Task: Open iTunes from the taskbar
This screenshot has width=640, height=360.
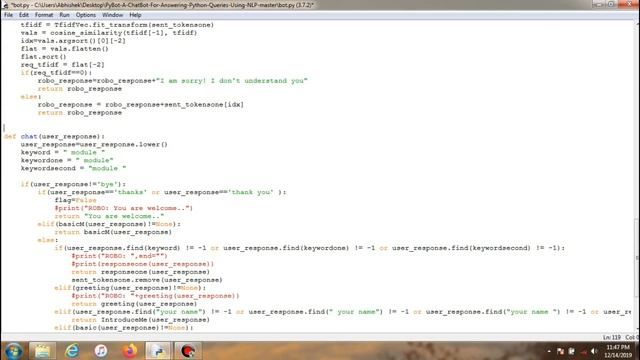Action: (x=101, y=351)
